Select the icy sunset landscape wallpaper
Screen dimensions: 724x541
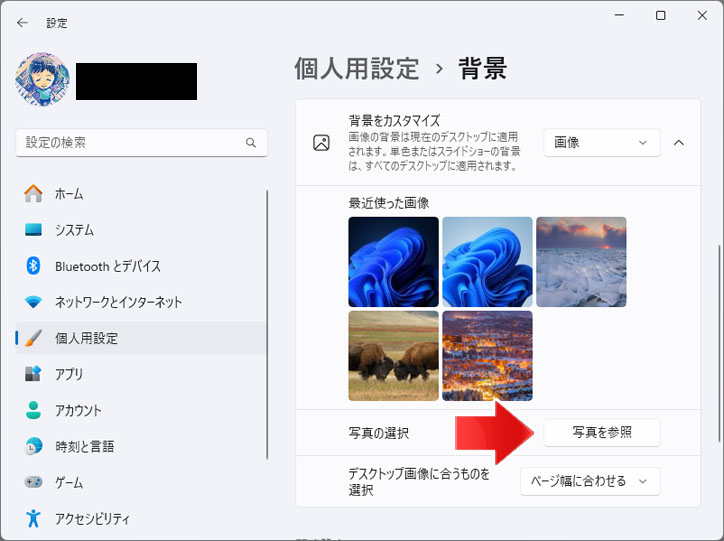click(x=581, y=262)
